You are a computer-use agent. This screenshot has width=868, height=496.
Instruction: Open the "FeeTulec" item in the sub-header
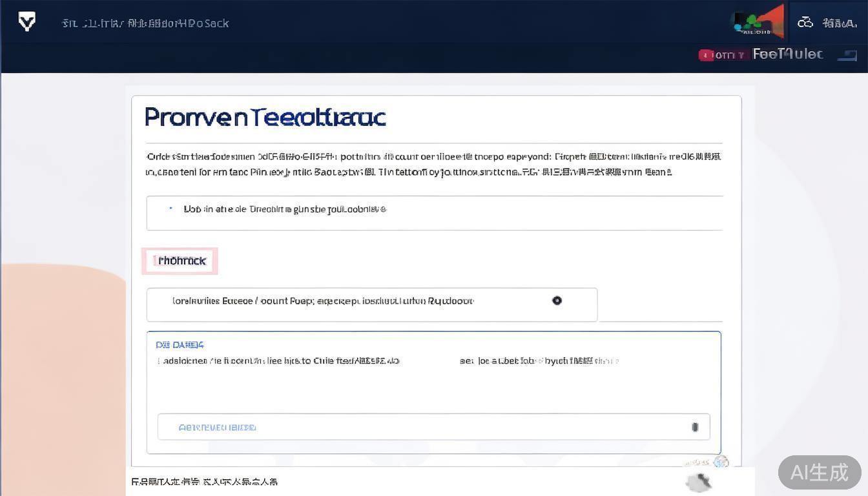click(788, 54)
